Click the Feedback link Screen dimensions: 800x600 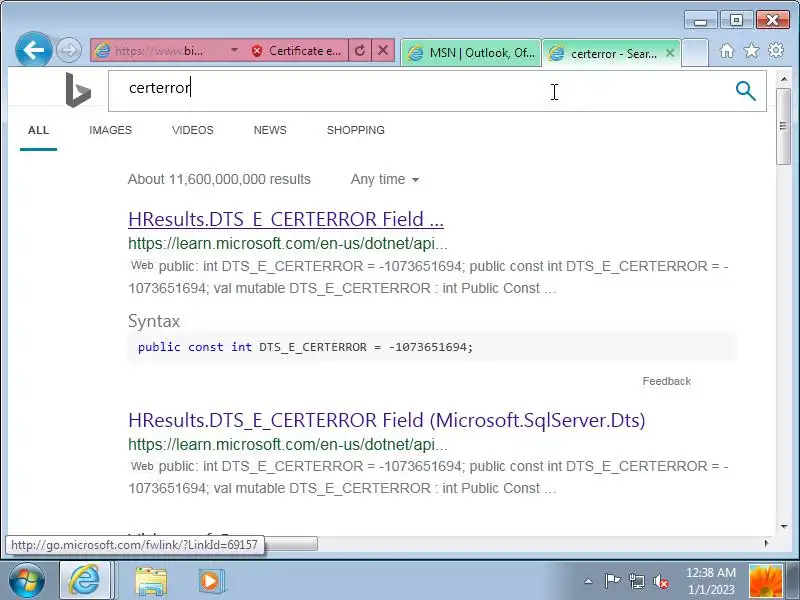pos(666,381)
